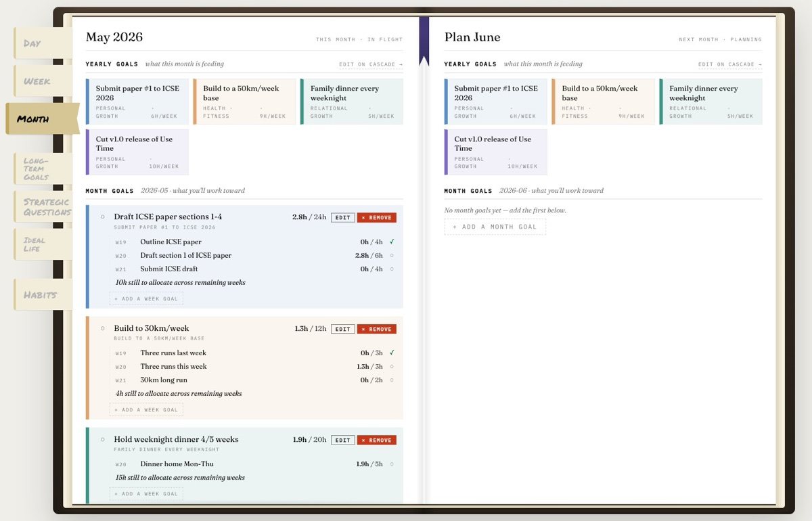Image resolution: width=812 pixels, height=521 pixels.
Task: Click the 2.8h / 24h goal total
Action: pyautogui.click(x=309, y=217)
